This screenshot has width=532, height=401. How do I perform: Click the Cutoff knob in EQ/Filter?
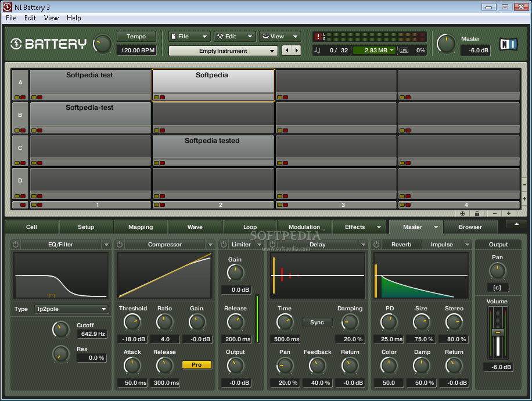coord(61,330)
